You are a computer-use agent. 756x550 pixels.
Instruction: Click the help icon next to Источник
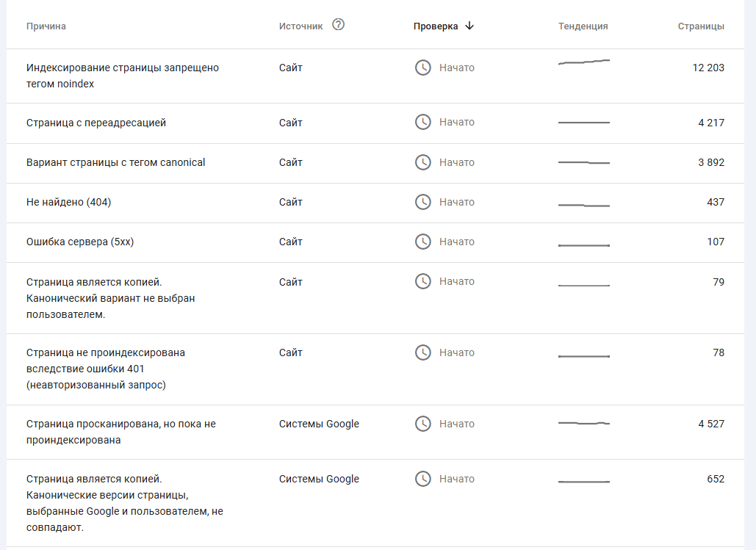coord(338,25)
